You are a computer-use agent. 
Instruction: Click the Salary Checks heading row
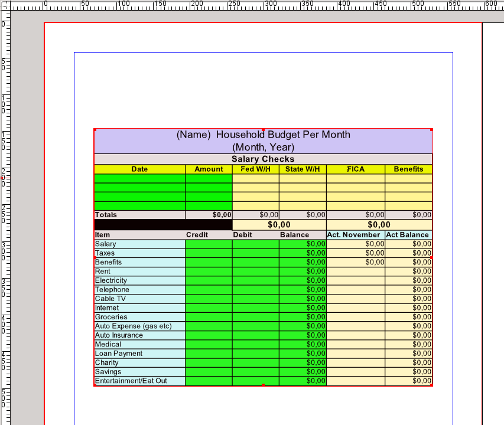click(x=263, y=159)
